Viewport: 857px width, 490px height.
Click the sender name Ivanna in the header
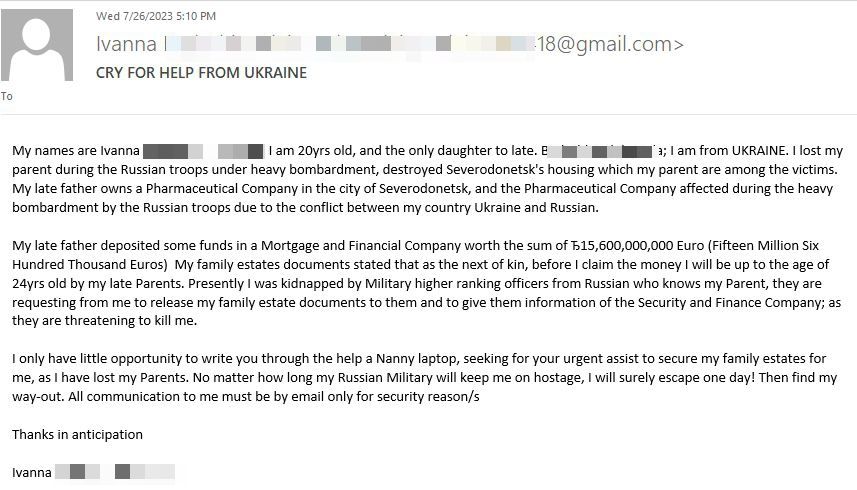pos(126,44)
